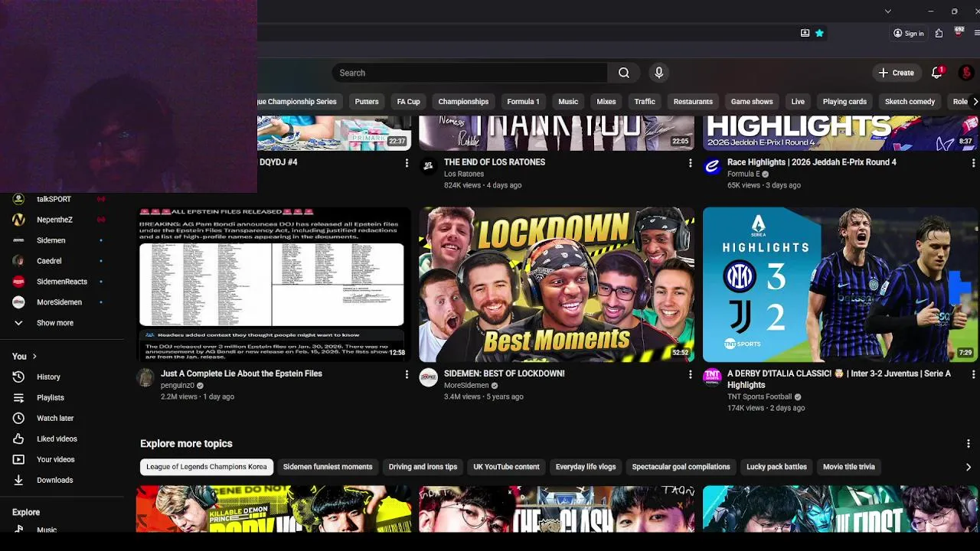Select the Live chip
Screen dimensions: 980x551
(x=798, y=102)
